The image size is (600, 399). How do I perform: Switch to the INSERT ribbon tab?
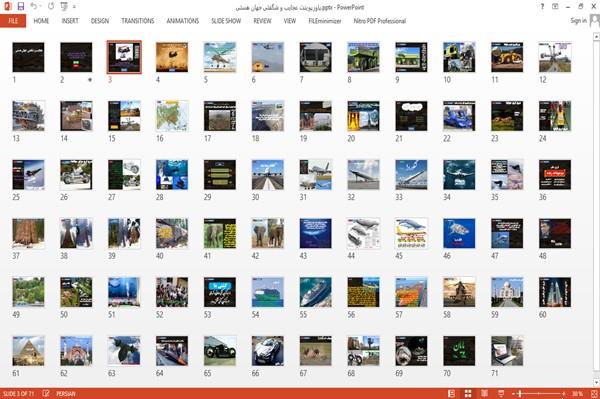[x=70, y=21]
